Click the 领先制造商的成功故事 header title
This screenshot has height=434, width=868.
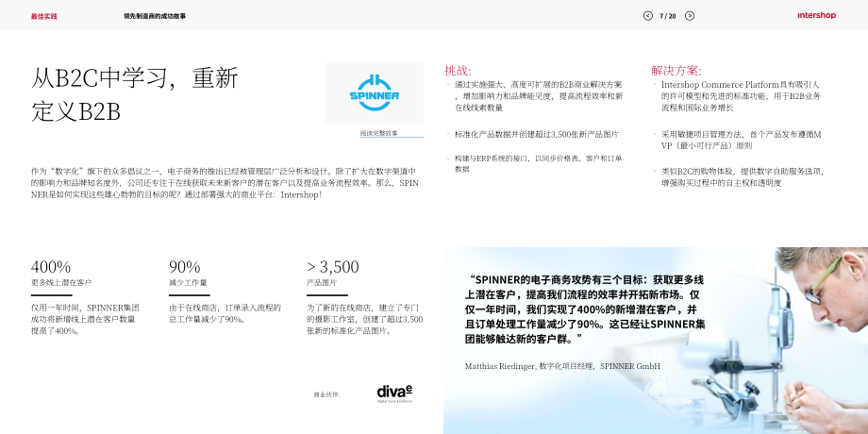tap(155, 16)
